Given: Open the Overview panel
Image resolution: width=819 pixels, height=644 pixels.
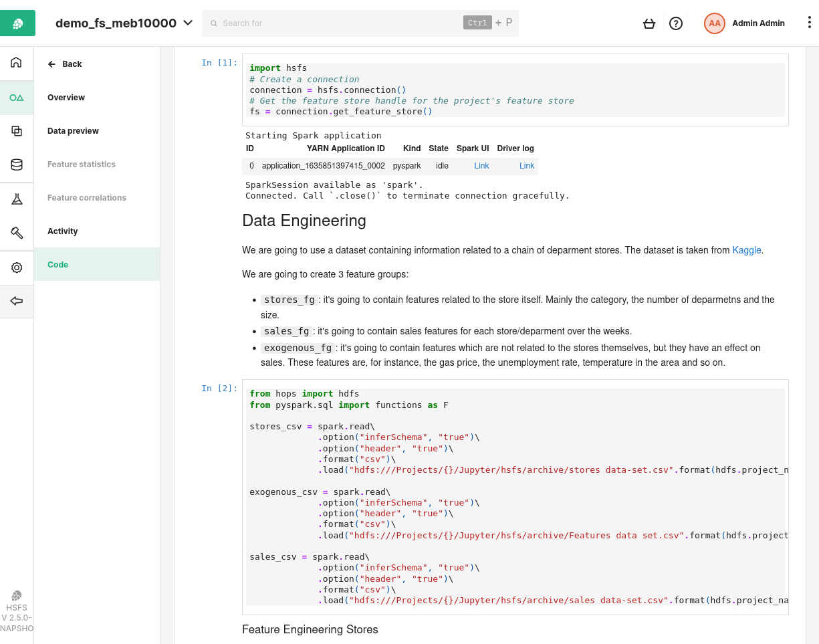Looking at the screenshot, I should (x=66, y=97).
